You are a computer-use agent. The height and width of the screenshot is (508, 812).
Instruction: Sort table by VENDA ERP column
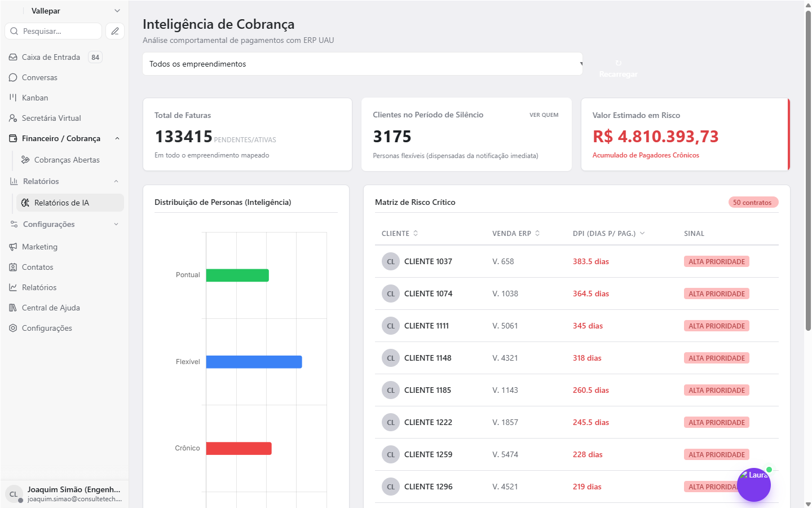[x=516, y=233]
